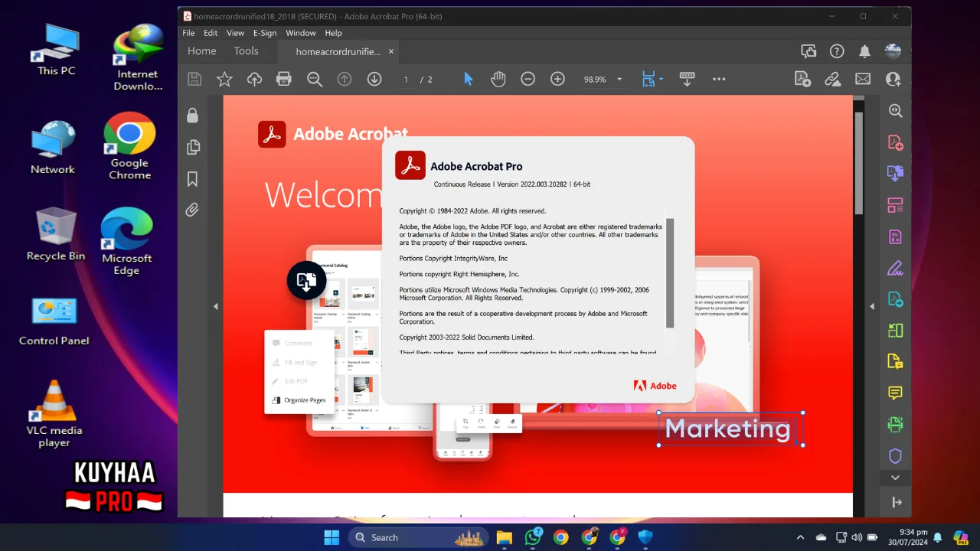Open the Edit menu
This screenshot has height=551, width=980.
pos(211,33)
